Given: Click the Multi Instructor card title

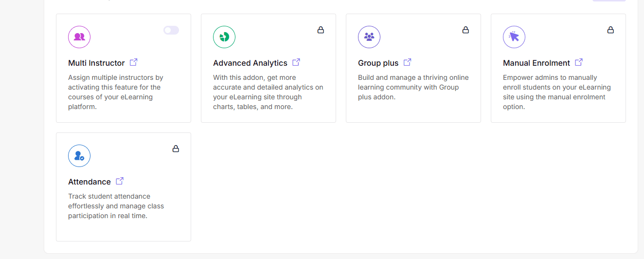Looking at the screenshot, I should pos(96,63).
